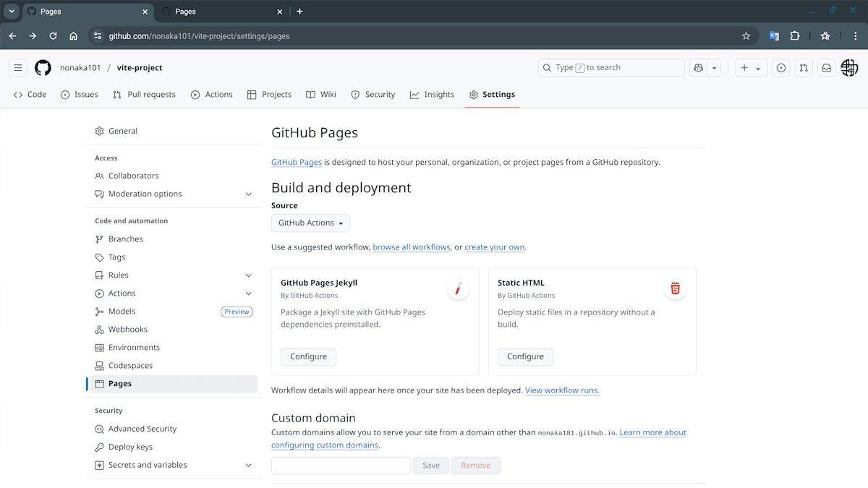Click the search box in header
The image size is (868, 488).
(611, 68)
